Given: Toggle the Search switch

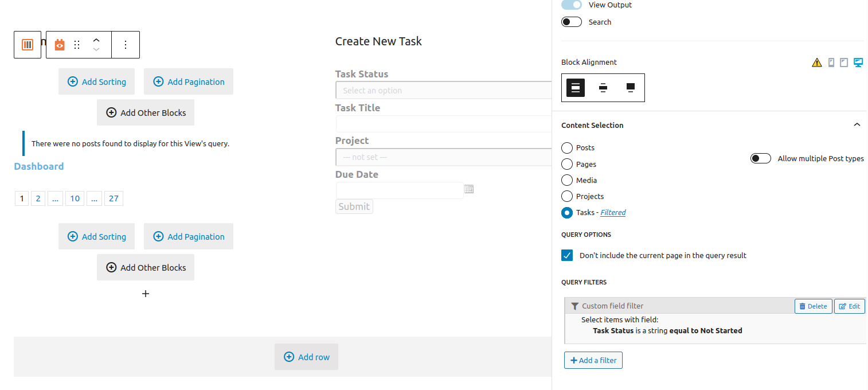Looking at the screenshot, I should click(572, 22).
